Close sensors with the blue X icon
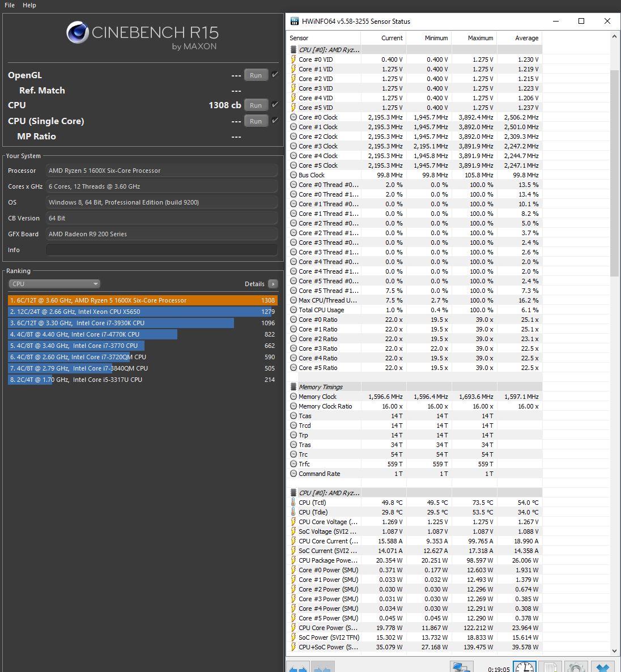This screenshot has width=621, height=672. (602, 667)
